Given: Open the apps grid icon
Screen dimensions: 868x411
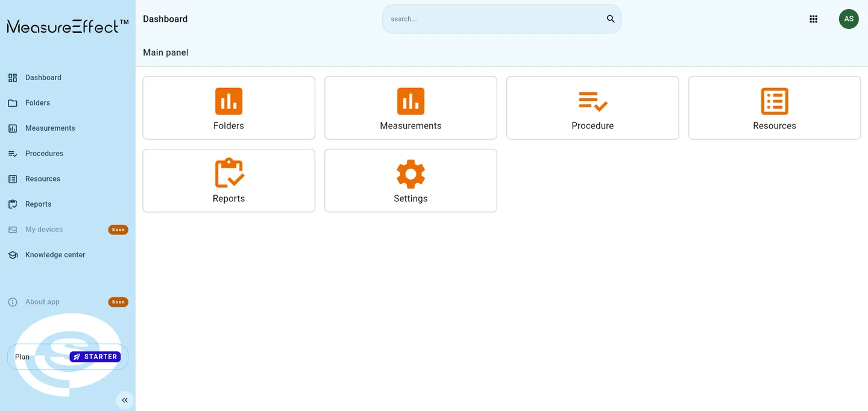Looking at the screenshot, I should 813,19.
